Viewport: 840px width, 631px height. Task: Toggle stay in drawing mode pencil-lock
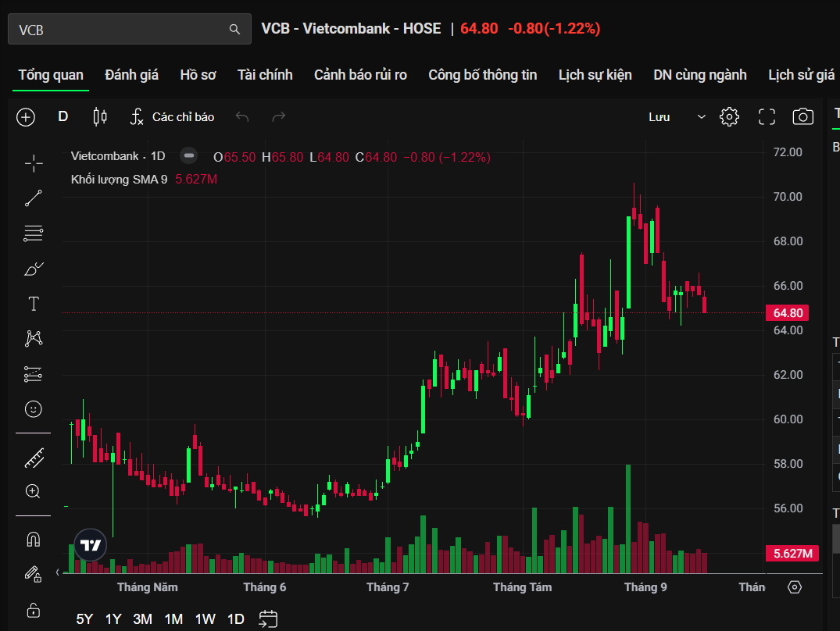(34, 574)
